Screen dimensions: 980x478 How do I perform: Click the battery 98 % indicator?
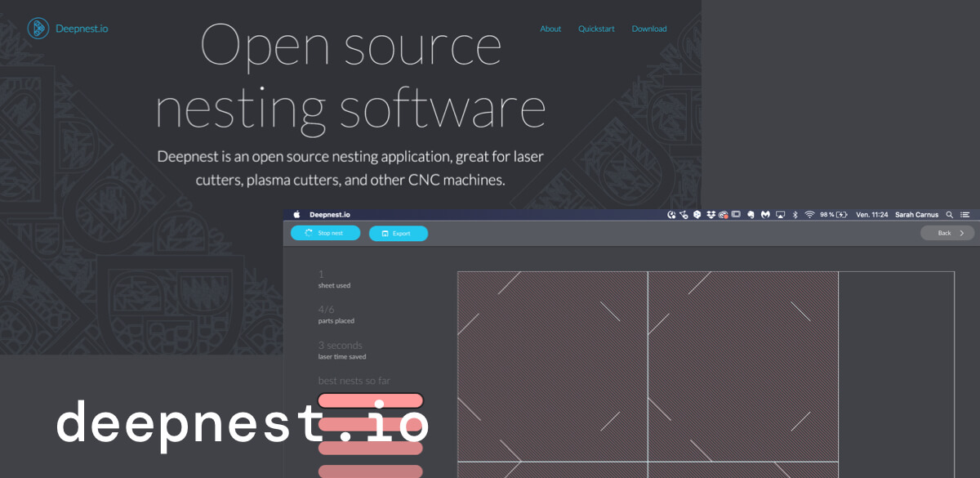click(833, 215)
